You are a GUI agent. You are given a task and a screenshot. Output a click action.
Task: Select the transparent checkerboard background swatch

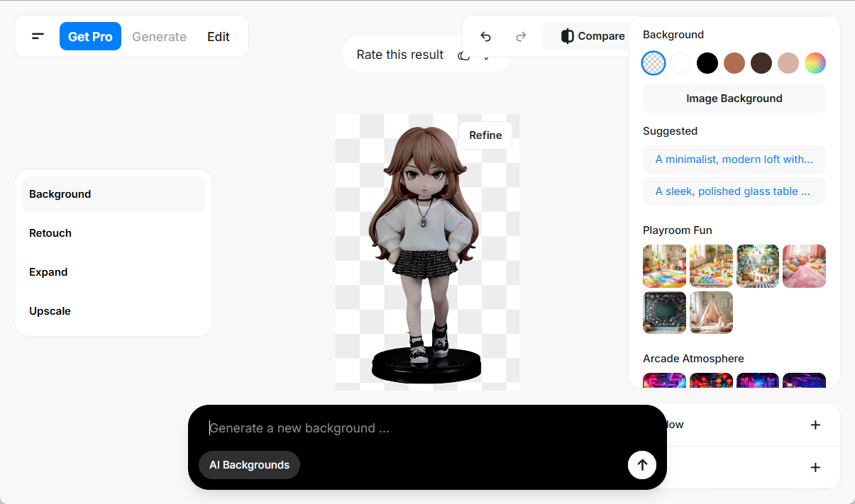click(x=653, y=63)
